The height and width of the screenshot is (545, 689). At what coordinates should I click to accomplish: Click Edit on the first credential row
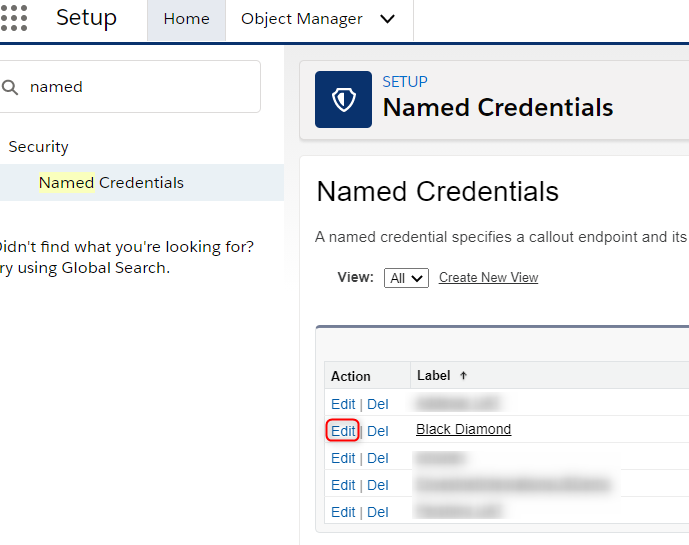(343, 404)
